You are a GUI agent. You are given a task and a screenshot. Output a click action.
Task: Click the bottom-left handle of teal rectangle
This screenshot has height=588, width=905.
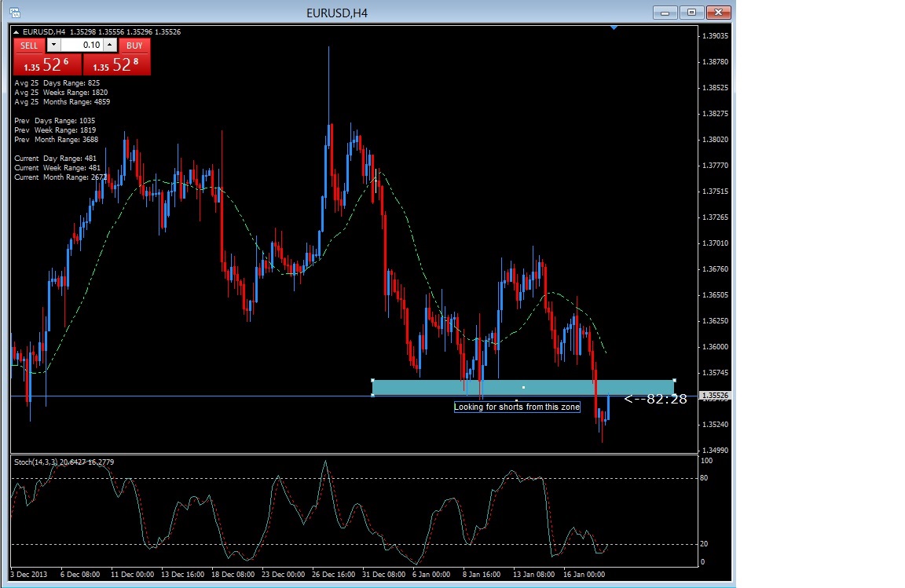coord(372,395)
